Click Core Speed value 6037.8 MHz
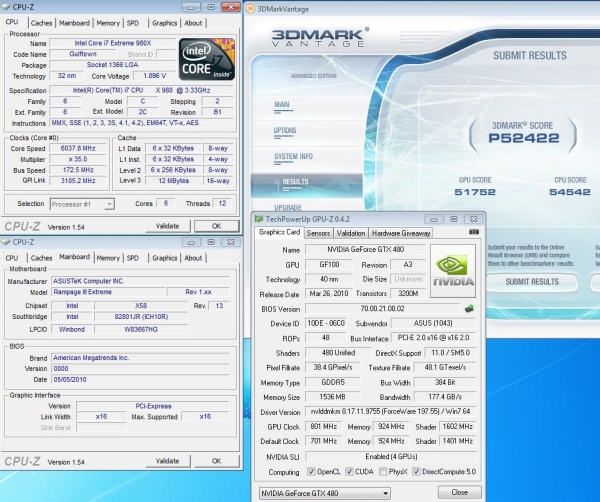This screenshot has height=502, width=600. tap(78, 148)
